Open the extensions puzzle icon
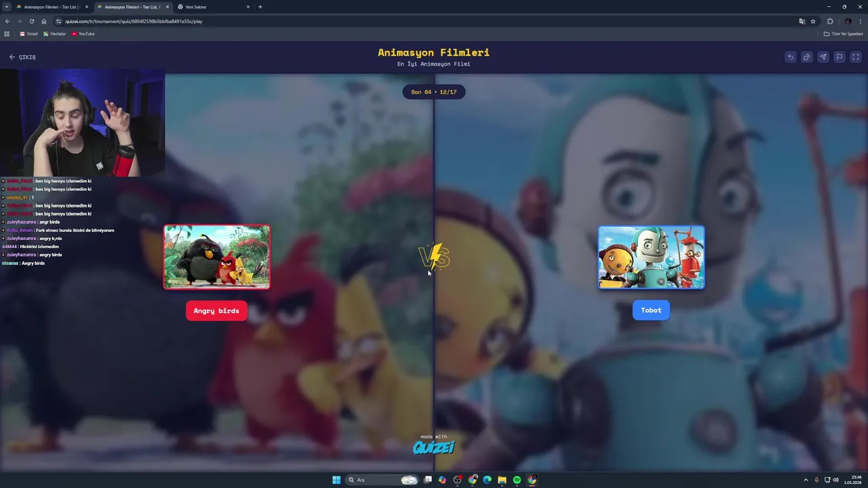 click(x=830, y=21)
